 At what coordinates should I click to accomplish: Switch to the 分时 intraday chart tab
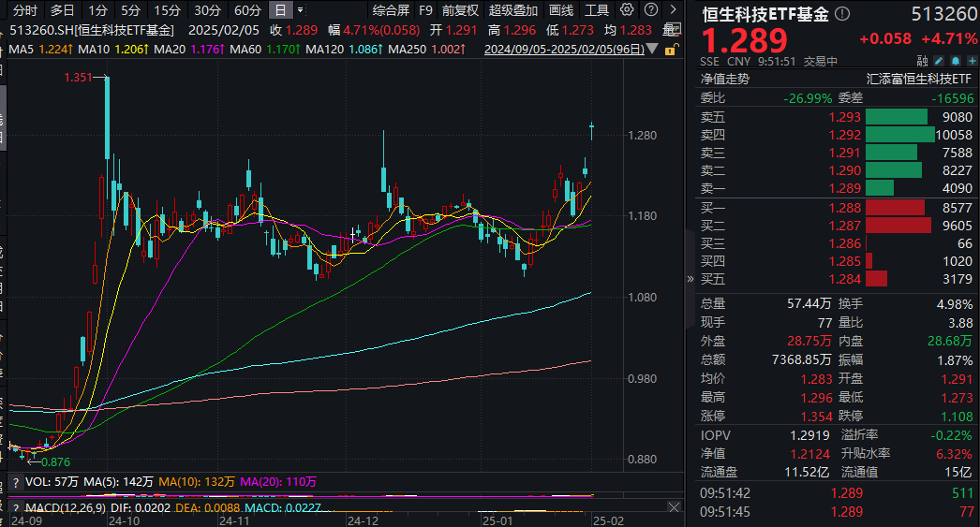pyautogui.click(x=25, y=10)
